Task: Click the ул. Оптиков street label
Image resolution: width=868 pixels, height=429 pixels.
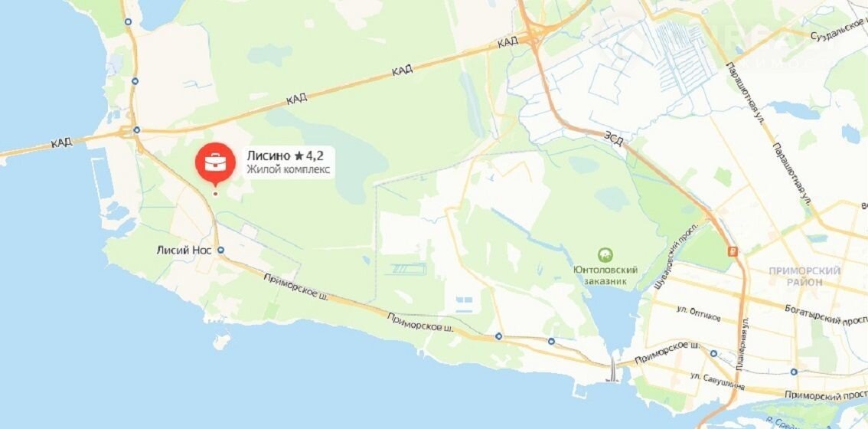Action: [699, 313]
